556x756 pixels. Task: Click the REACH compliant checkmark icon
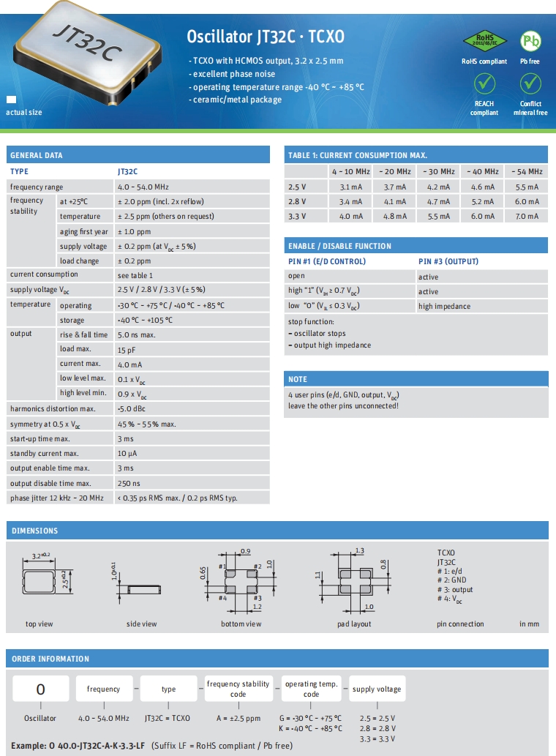pos(484,83)
